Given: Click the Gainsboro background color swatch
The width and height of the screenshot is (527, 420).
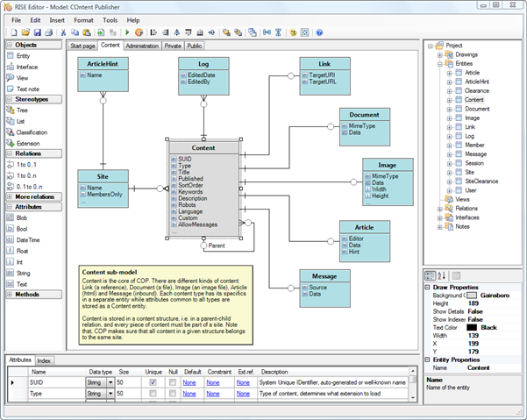Looking at the screenshot, I should (472, 295).
